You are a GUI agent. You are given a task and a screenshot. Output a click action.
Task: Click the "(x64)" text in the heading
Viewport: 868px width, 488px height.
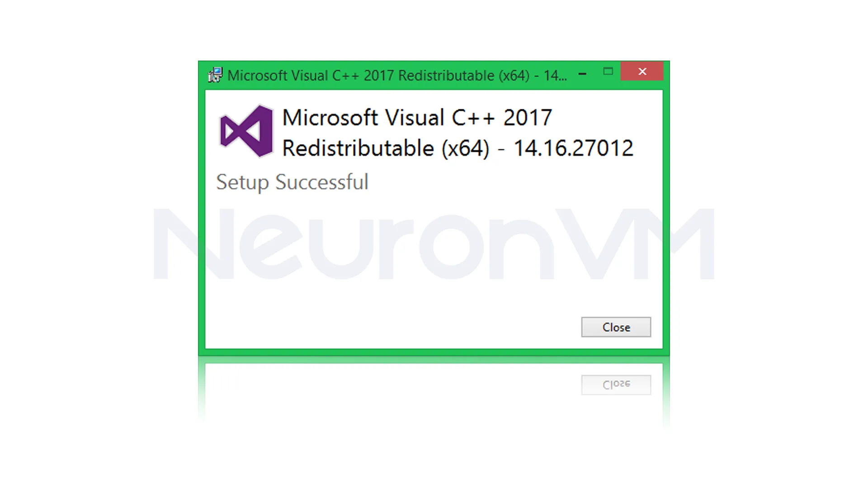point(465,149)
